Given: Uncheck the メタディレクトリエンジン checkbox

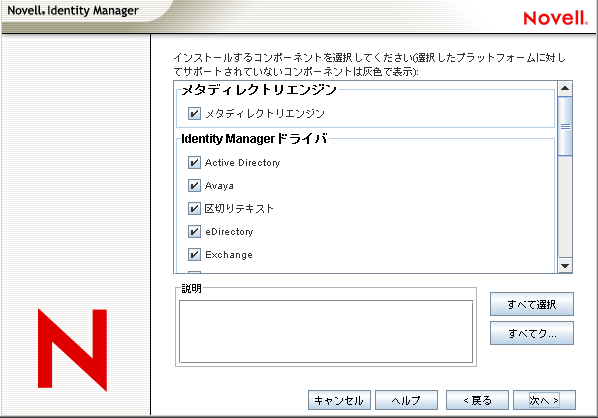Looking at the screenshot, I should [x=194, y=113].
